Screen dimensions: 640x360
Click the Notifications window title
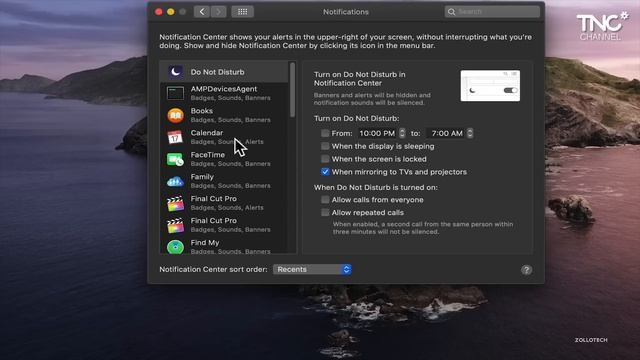coord(346,12)
